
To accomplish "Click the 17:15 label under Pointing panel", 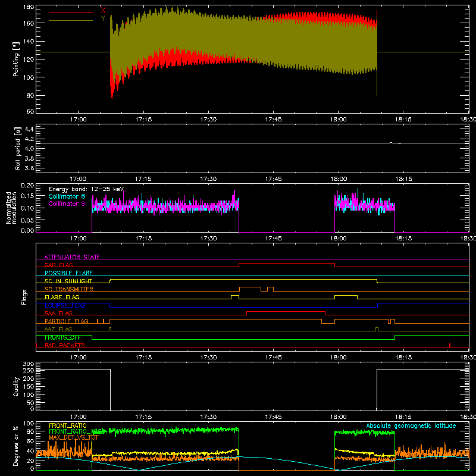I will tap(143, 120).
